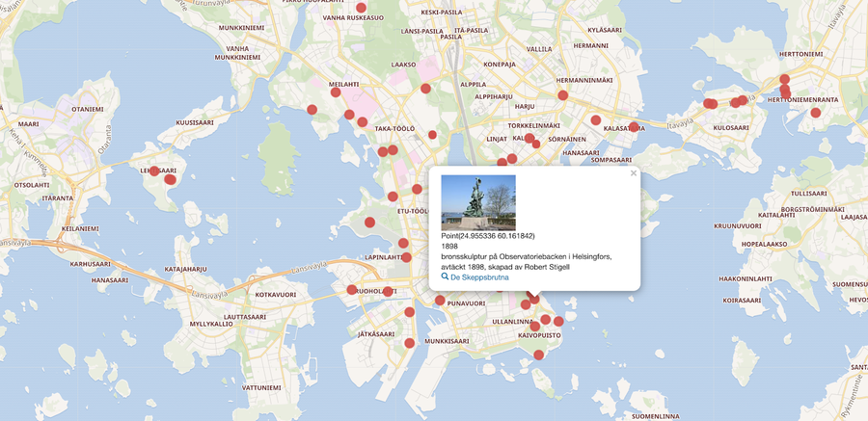Select the southernmost marker below Kaivopuisto
Image resolution: width=868 pixels, height=421 pixels.
pyautogui.click(x=539, y=355)
